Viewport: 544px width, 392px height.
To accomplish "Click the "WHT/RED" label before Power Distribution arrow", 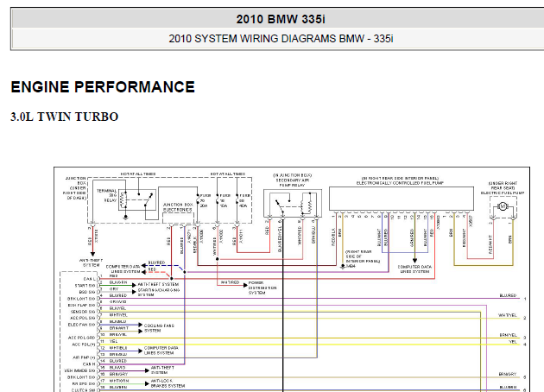I will click(231, 282).
